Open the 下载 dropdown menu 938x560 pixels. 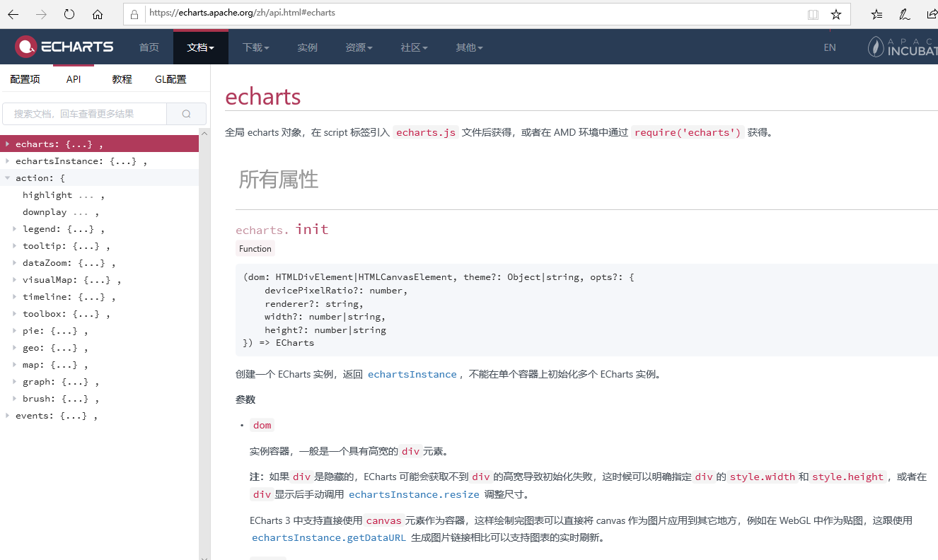pyautogui.click(x=255, y=47)
